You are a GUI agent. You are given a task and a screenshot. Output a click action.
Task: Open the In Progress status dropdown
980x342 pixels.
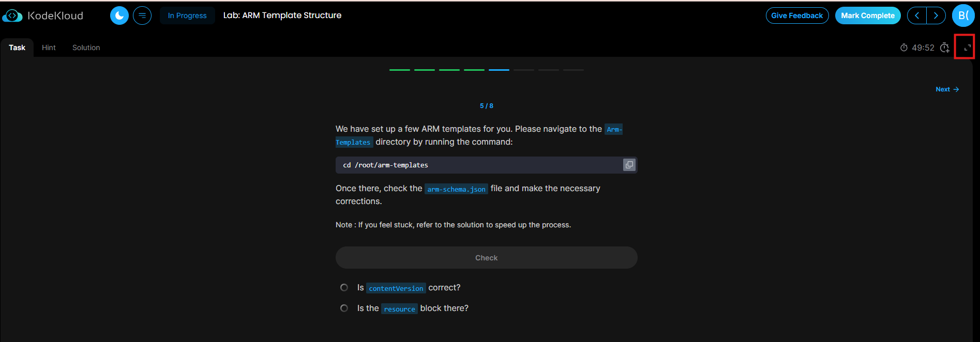tap(187, 15)
